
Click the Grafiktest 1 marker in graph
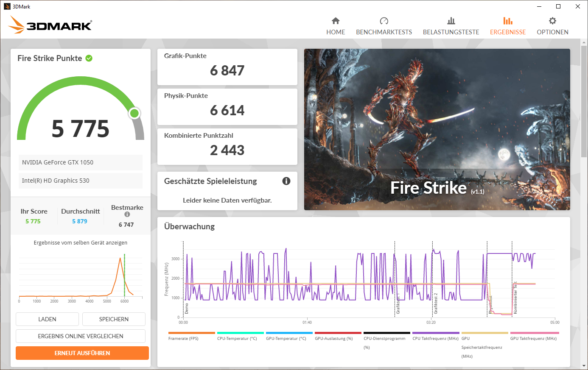398,303
